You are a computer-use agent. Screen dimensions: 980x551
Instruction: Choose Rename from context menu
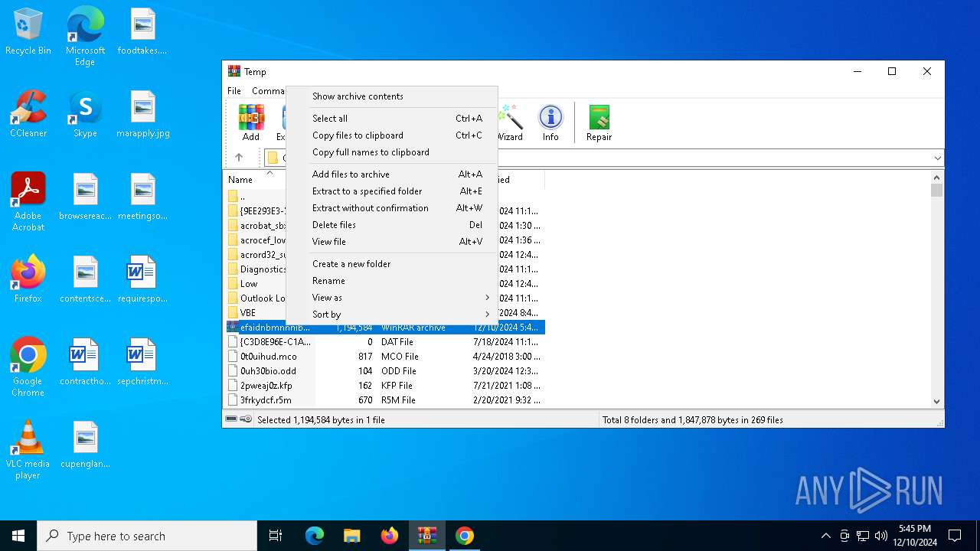391,281
